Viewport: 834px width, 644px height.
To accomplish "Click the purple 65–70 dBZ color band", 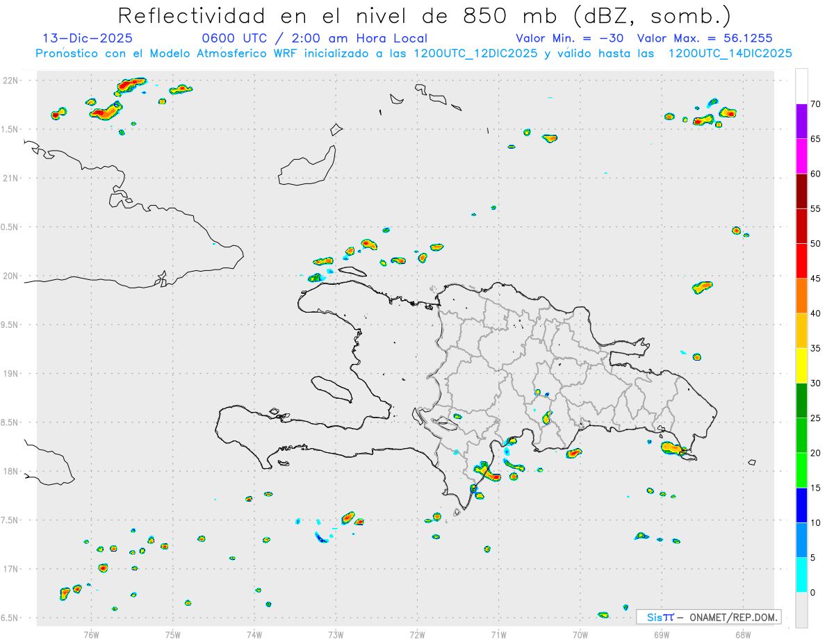I will coord(801,122).
